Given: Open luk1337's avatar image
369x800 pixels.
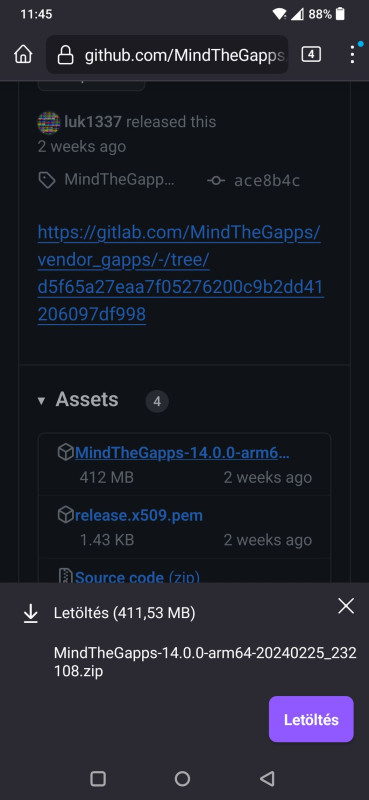Looking at the screenshot, I should coord(48,122).
